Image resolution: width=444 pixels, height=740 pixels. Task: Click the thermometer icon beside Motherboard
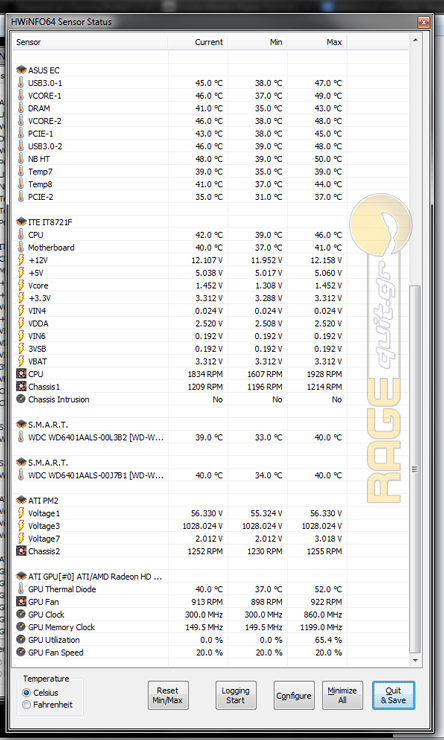tap(21, 247)
